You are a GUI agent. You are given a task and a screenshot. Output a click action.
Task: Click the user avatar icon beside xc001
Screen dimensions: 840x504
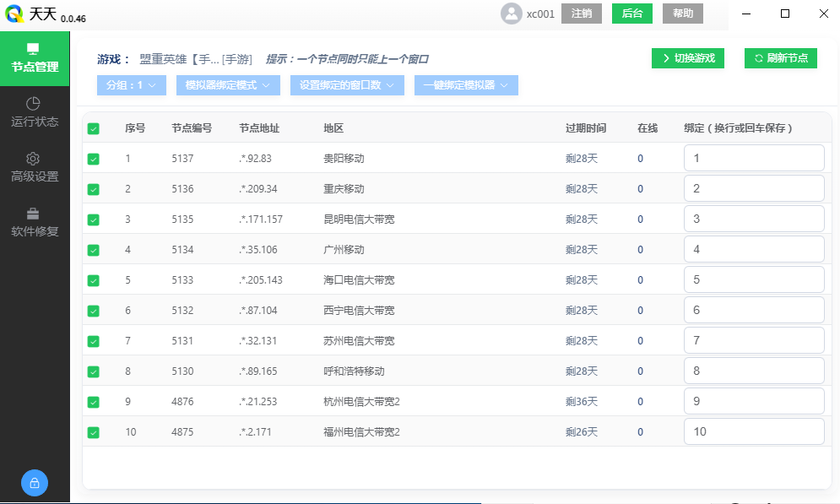point(511,14)
